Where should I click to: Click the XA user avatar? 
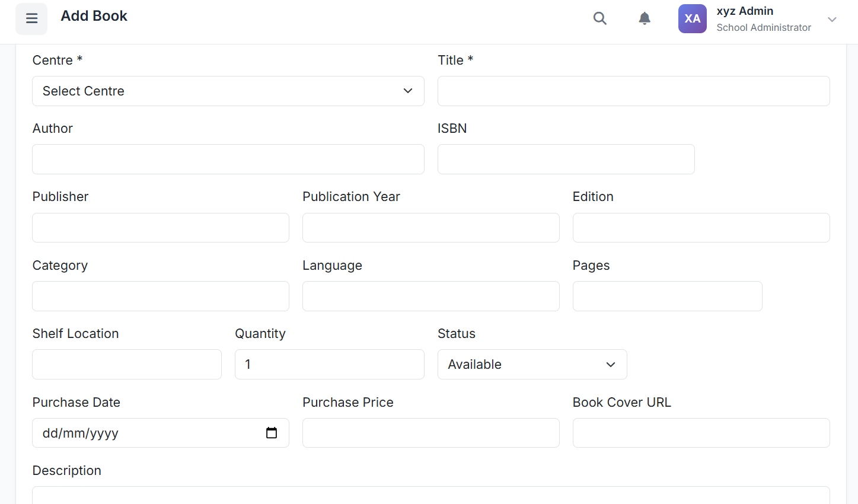(692, 18)
